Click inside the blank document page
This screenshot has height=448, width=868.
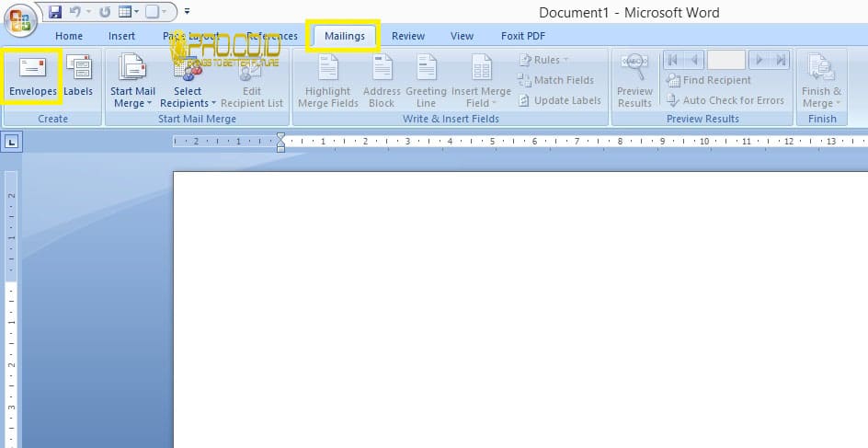520,310
